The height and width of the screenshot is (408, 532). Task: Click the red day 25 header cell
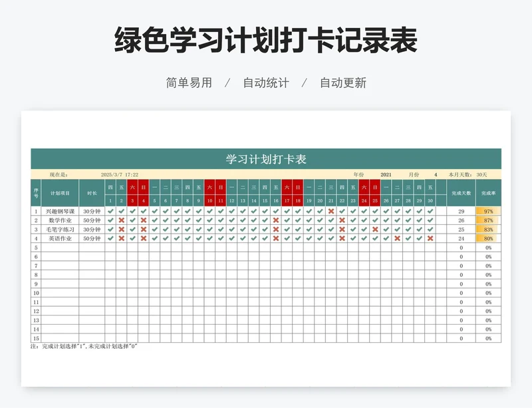coord(375,200)
